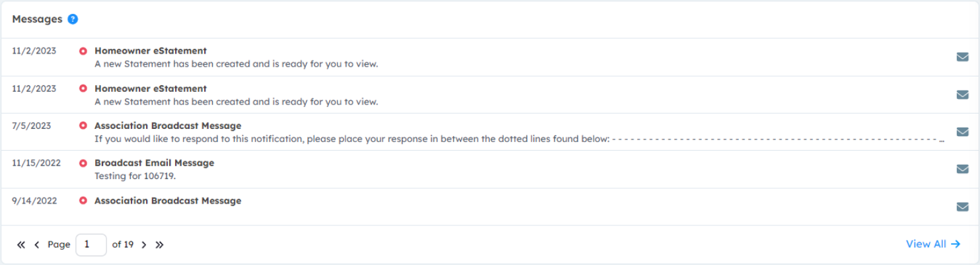Open the first Homeowner eStatement message title
The image size is (980, 265).
pos(151,51)
